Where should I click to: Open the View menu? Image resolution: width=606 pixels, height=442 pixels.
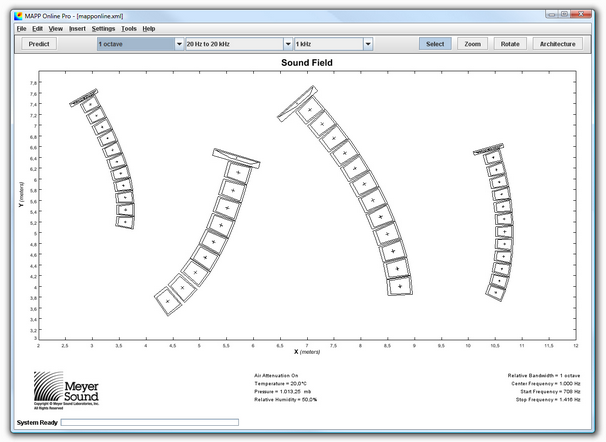tap(55, 29)
